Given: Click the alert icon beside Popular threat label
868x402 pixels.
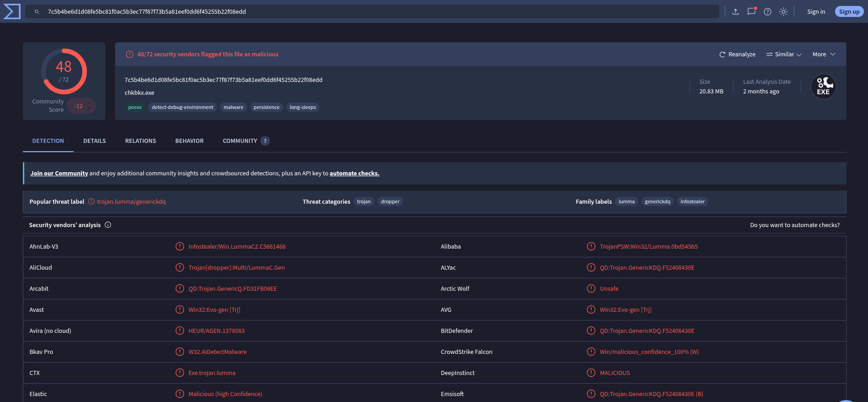Looking at the screenshot, I should coord(91,201).
